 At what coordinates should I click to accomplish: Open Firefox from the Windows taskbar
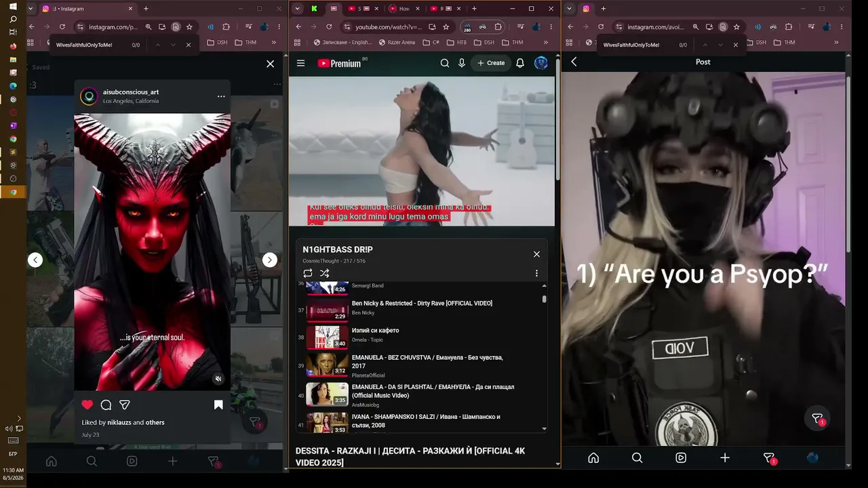click(13, 46)
